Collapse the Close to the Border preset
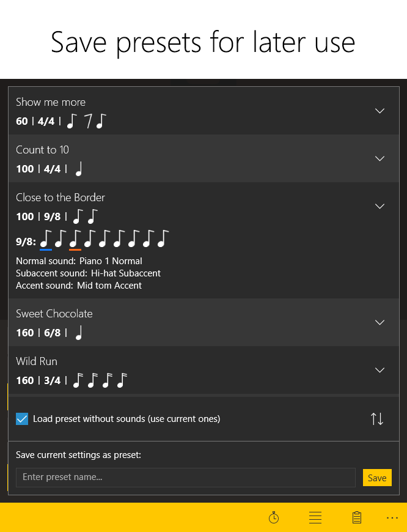Screen dimensions: 407x532 [x=380, y=206]
